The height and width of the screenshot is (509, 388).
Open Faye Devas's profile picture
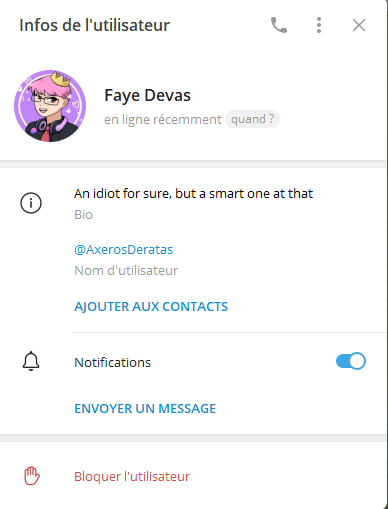point(50,106)
